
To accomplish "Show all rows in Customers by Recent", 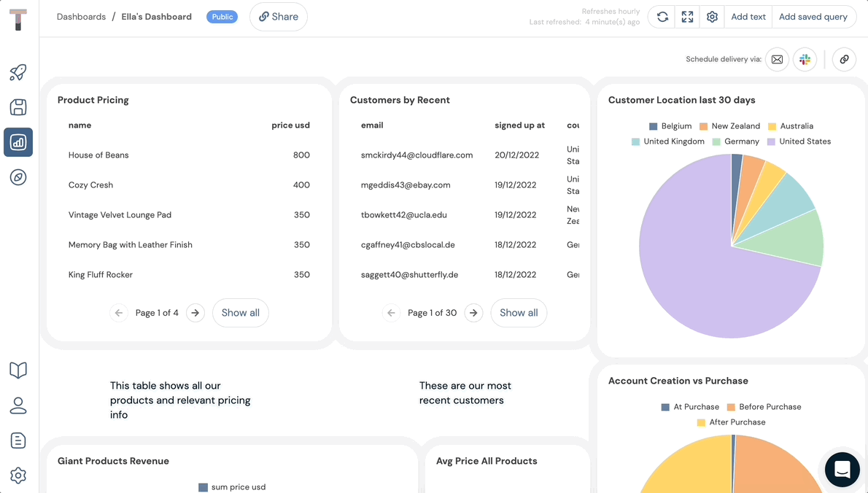I will point(519,313).
